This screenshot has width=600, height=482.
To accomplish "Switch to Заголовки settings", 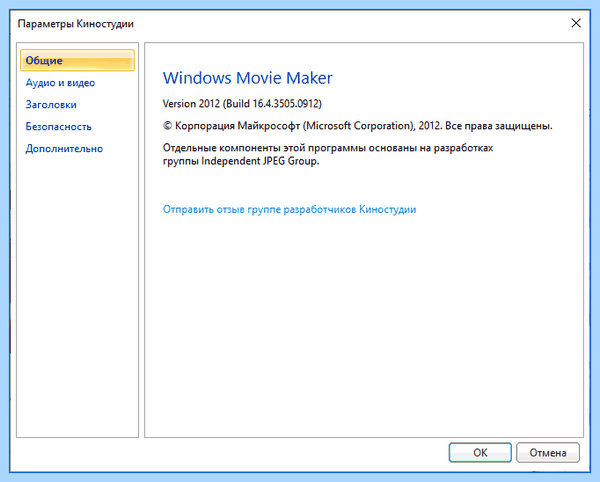I will [x=51, y=104].
